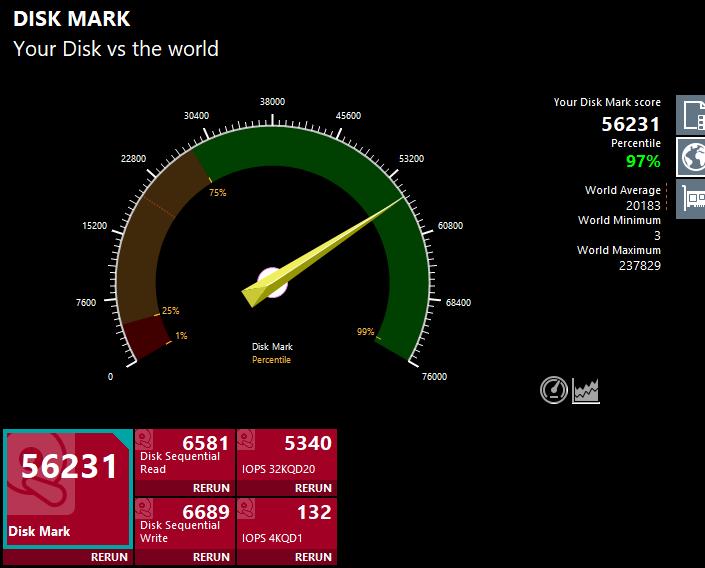The height and width of the screenshot is (568, 705).
Task: Rerun the overall Disk Mark test
Action: pyautogui.click(x=109, y=557)
